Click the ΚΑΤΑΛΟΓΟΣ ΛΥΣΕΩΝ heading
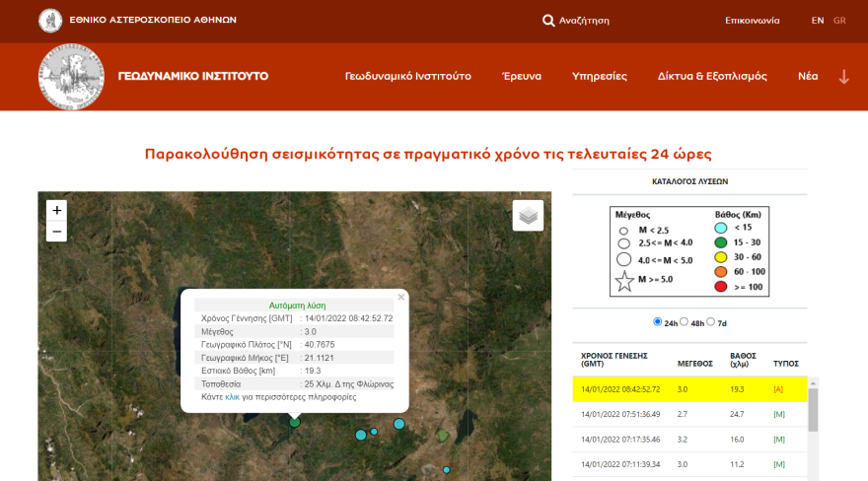The height and width of the screenshot is (481, 868). point(689,181)
